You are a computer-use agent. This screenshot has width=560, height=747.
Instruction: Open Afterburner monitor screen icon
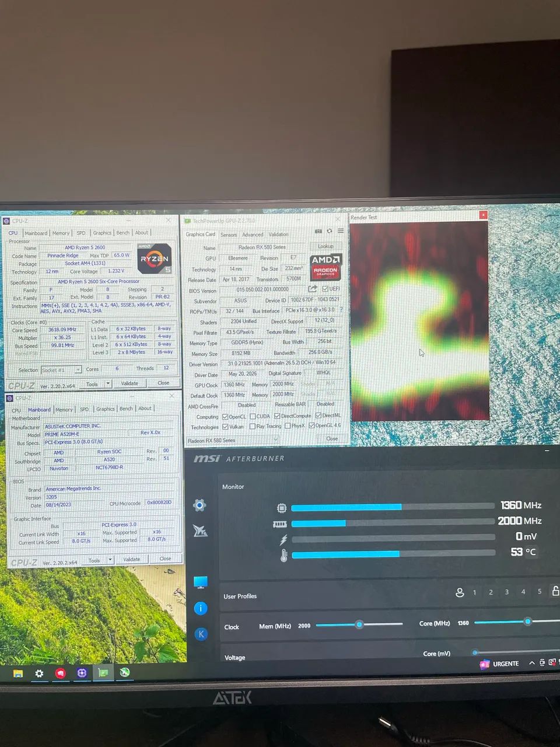201,582
